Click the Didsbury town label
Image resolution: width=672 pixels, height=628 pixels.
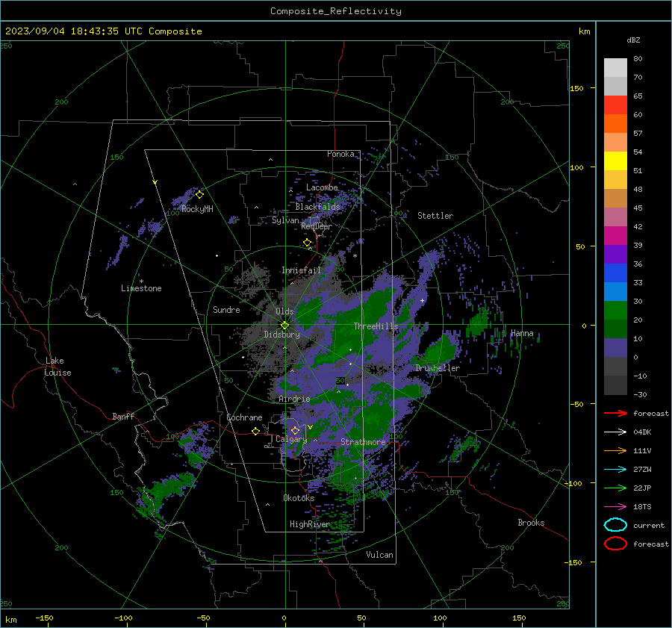point(281,335)
